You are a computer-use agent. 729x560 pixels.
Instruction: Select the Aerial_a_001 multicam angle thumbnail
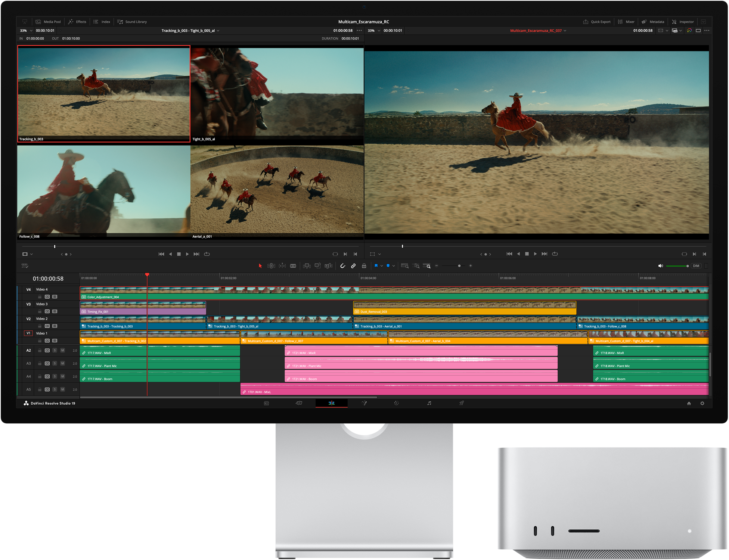coord(277,190)
